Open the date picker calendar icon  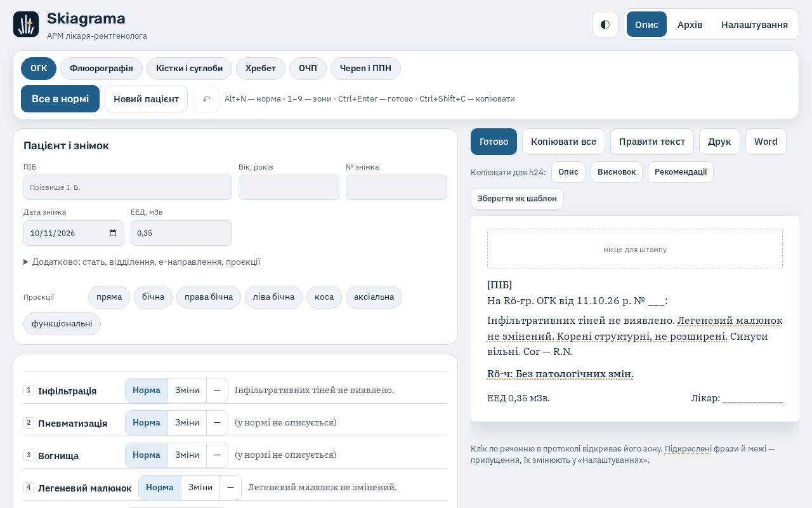coord(113,233)
